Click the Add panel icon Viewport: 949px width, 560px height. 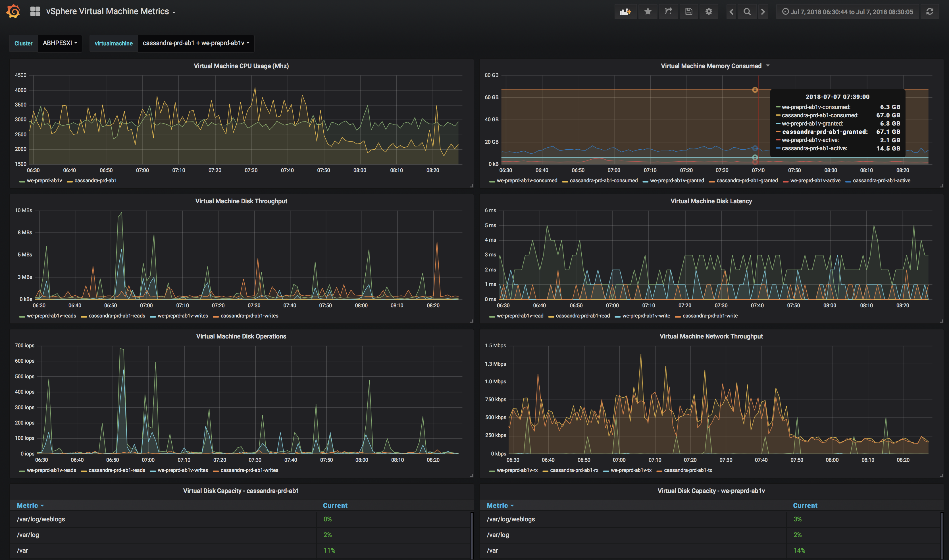625,12
